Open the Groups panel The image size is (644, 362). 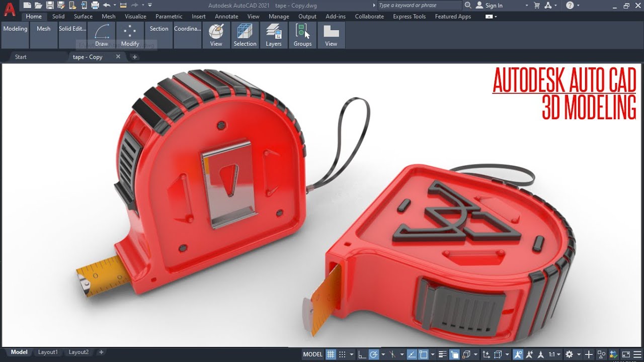tap(302, 35)
